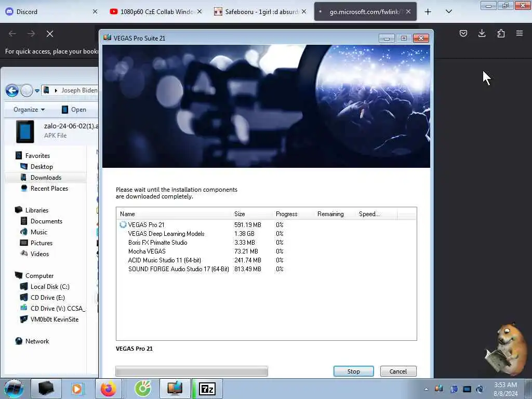Select Libraries in navigation pane
532x399 pixels.
click(32, 210)
